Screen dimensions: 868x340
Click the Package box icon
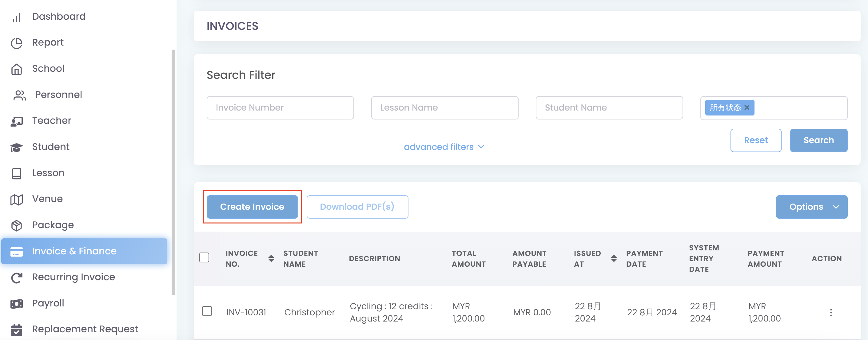tap(17, 225)
